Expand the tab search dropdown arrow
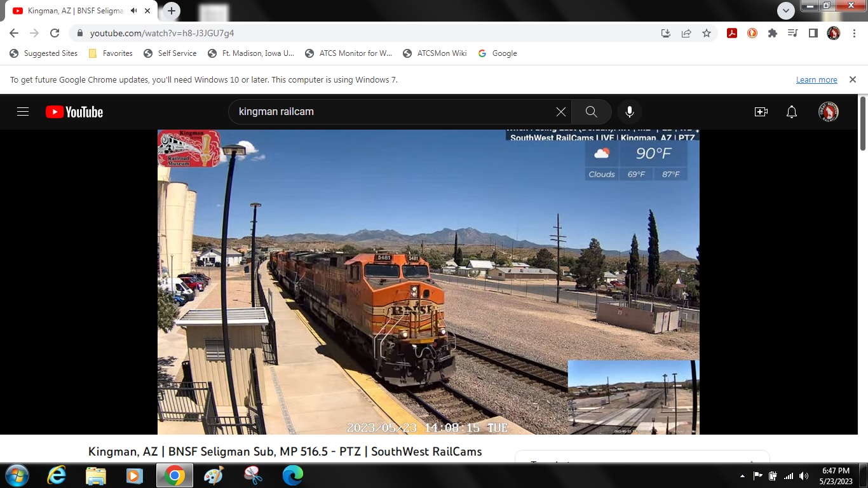868x488 pixels. (786, 11)
